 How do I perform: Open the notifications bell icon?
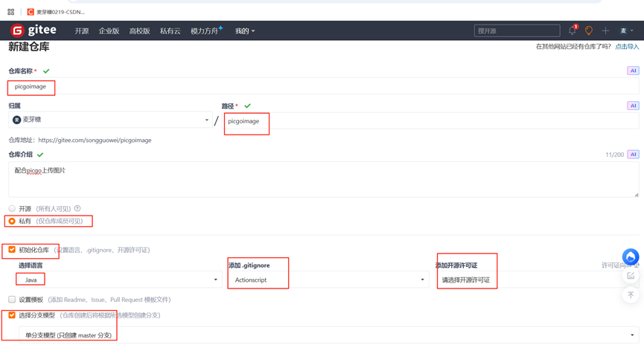pyautogui.click(x=572, y=30)
